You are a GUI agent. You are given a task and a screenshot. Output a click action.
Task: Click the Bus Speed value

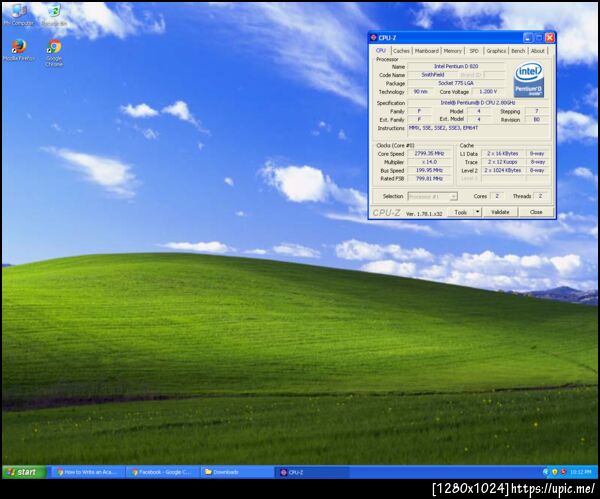[429, 170]
